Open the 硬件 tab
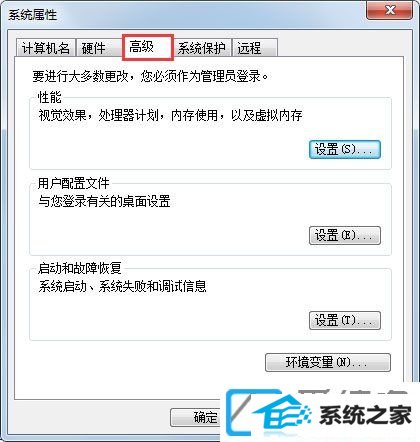420x442 pixels. click(x=94, y=48)
